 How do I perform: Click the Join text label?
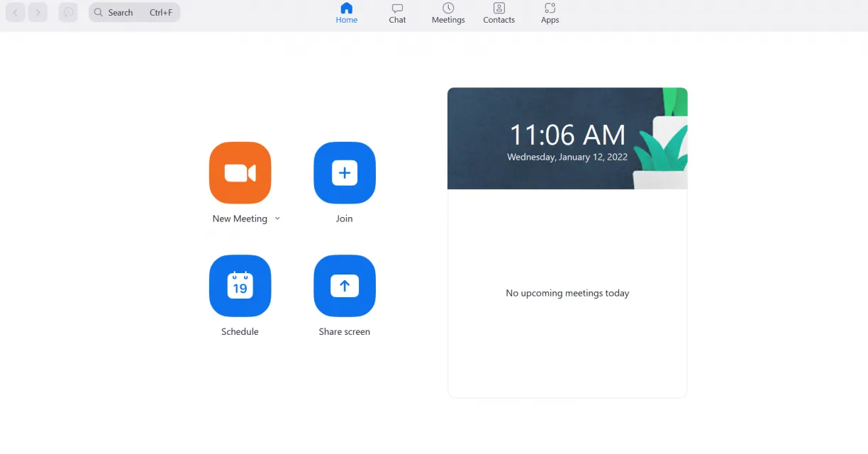click(345, 218)
